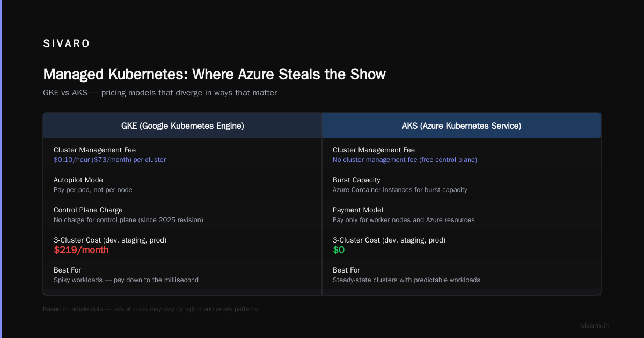The height and width of the screenshot is (338, 644).
Task: Select the 'AKS (Azure Kubernetes Service)' column header
Action: tap(462, 126)
